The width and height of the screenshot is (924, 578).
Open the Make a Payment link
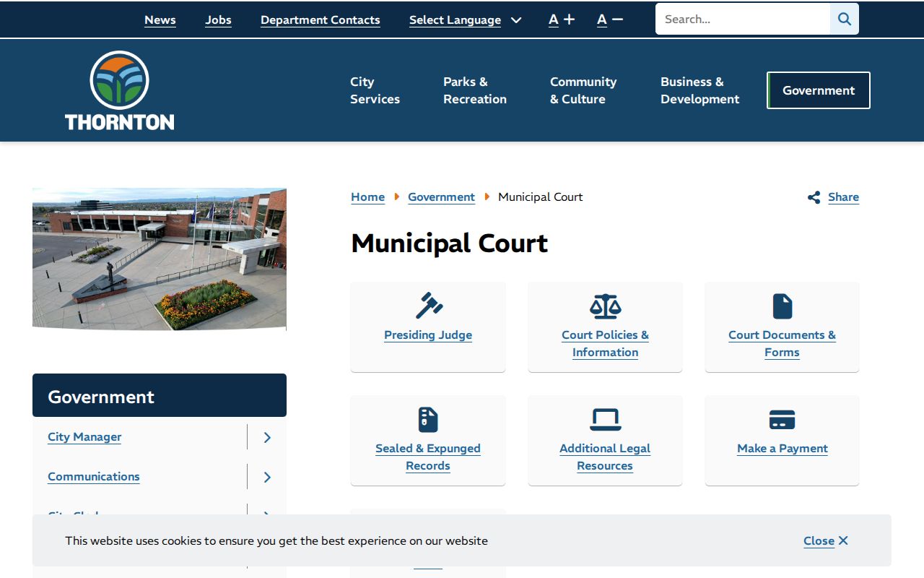[x=783, y=449]
